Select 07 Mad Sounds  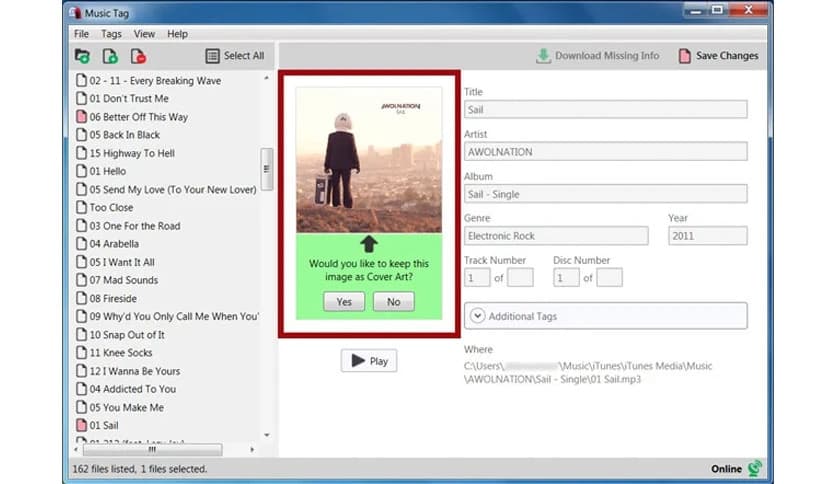(124, 280)
